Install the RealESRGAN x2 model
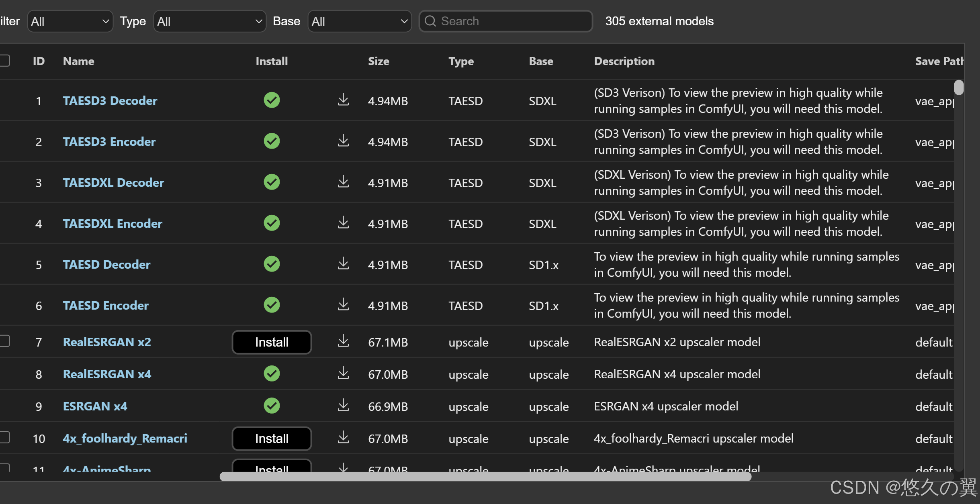The image size is (980, 504). point(272,342)
